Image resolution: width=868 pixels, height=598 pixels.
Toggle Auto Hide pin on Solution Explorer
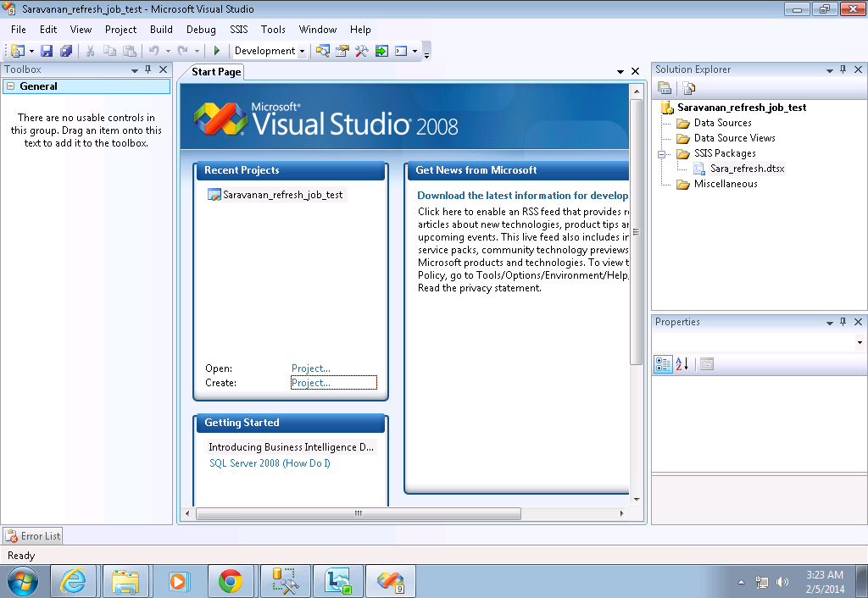(x=843, y=69)
